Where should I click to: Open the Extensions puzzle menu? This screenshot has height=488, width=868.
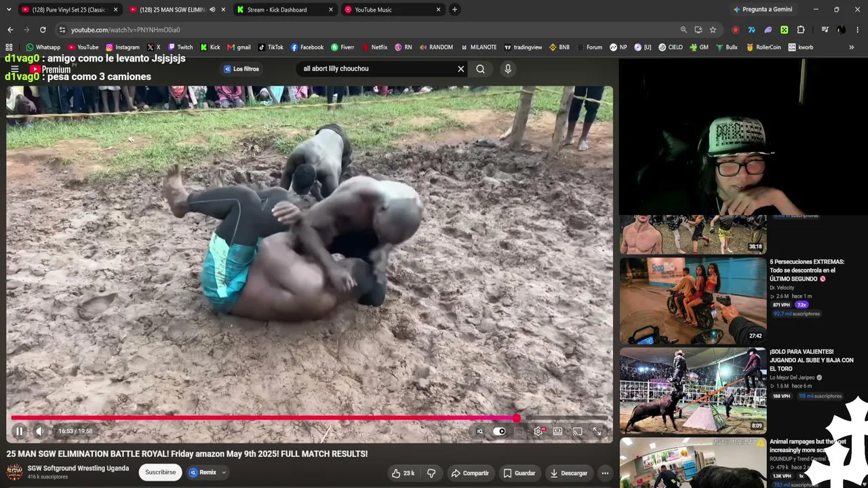point(801,30)
